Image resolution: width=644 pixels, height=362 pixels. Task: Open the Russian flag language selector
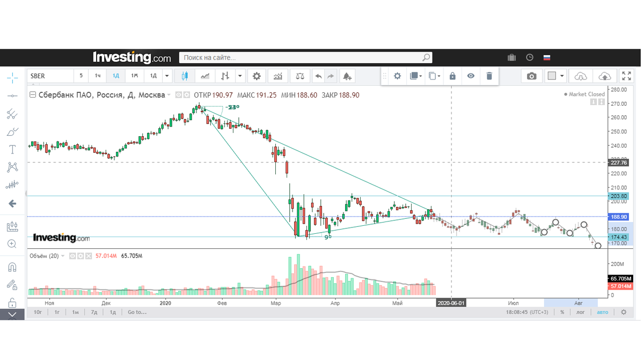(x=547, y=57)
